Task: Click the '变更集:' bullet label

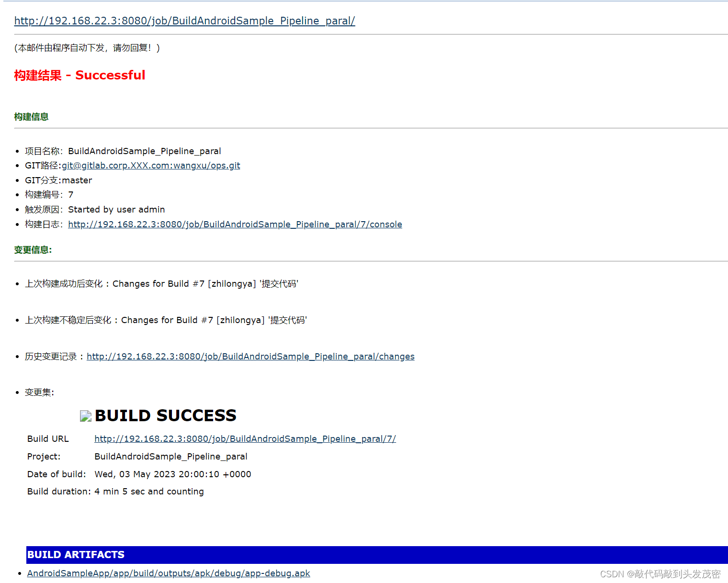Action: pos(39,392)
